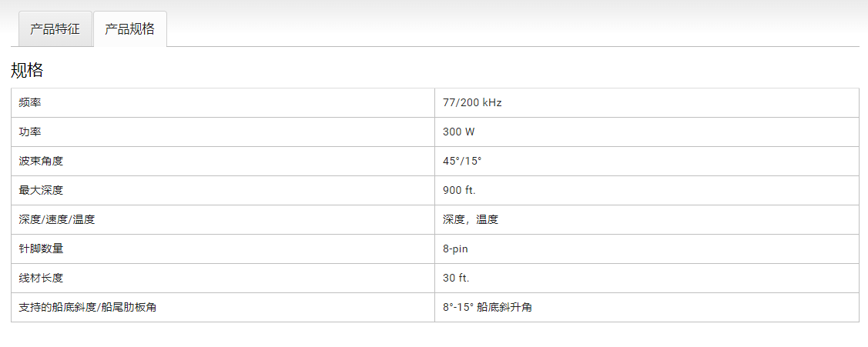The image size is (868, 347).
Task: Select the 77/200 kHz value cell
Action: (472, 102)
